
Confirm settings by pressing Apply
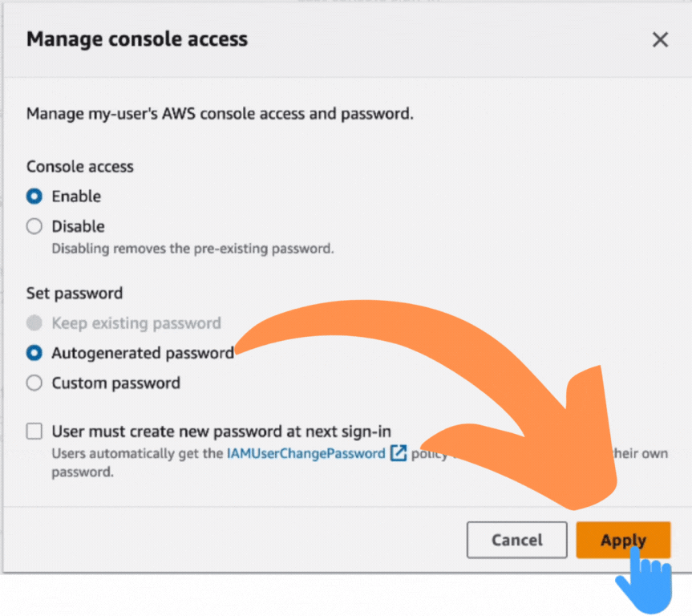tap(623, 540)
